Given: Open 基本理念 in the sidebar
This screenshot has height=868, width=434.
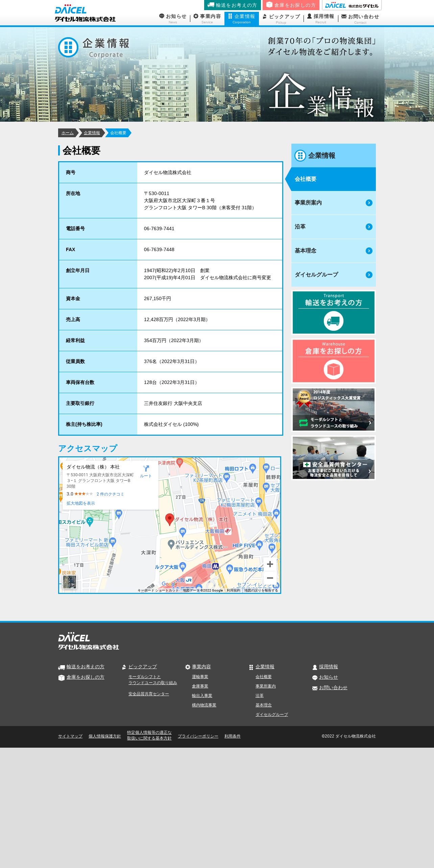Looking at the screenshot, I should (333, 251).
